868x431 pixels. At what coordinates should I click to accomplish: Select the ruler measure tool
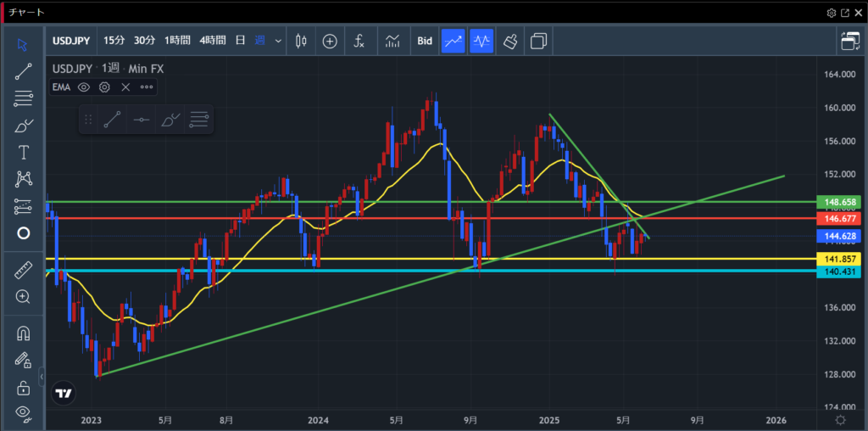click(x=23, y=271)
